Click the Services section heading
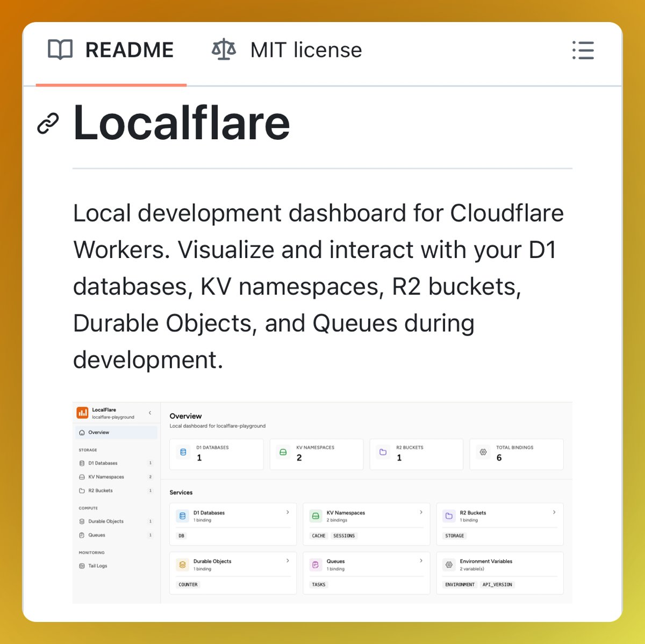645x644 pixels. pos(181,492)
